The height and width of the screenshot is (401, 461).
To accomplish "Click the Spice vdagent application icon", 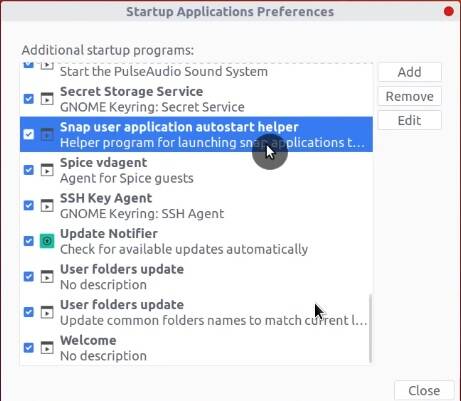I will coord(47,170).
